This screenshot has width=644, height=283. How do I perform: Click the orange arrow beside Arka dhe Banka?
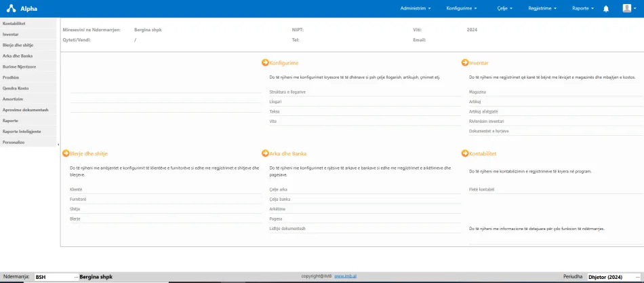265,153
